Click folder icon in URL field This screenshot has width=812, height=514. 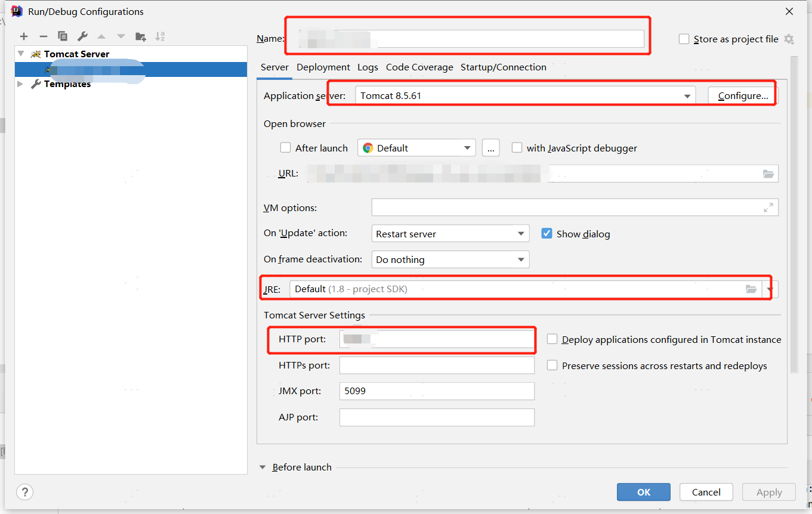[768, 174]
